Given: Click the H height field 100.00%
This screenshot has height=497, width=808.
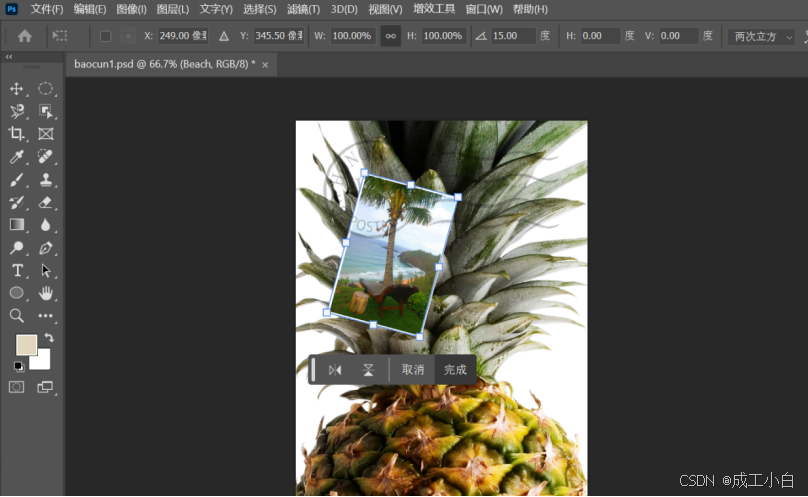Looking at the screenshot, I should click(x=443, y=36).
